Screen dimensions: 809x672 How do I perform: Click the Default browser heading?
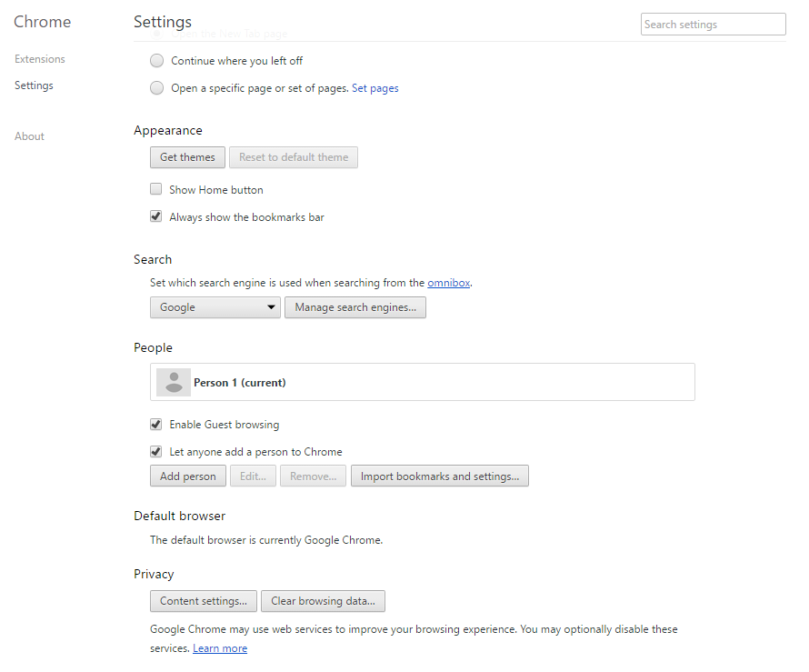[180, 516]
